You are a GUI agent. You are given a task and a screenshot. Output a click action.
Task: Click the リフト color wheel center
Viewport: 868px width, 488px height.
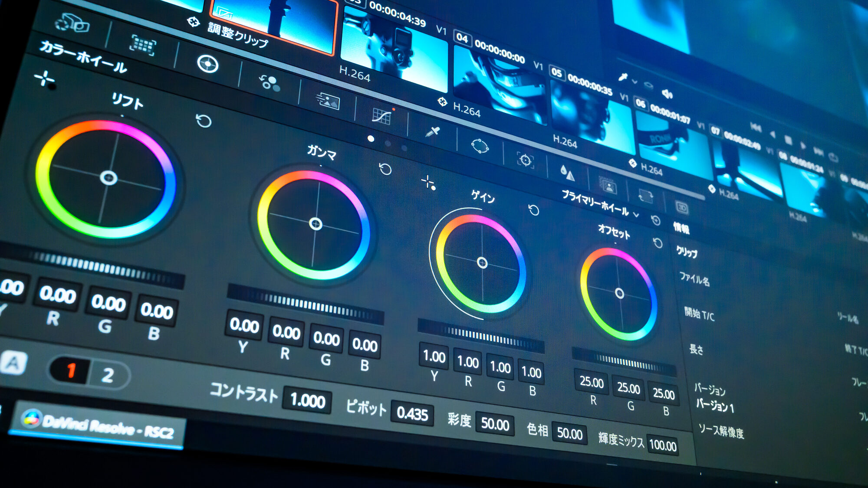pyautogui.click(x=108, y=177)
